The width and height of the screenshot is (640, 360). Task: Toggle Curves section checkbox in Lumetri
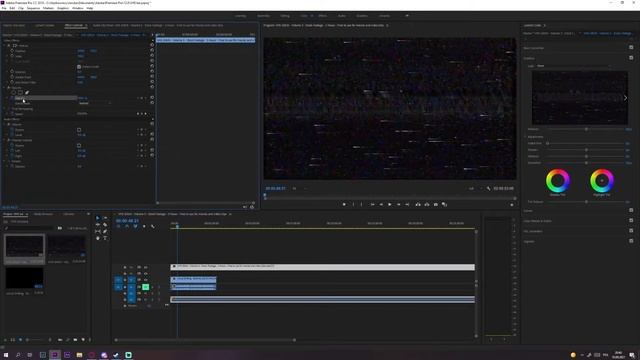[631, 210]
